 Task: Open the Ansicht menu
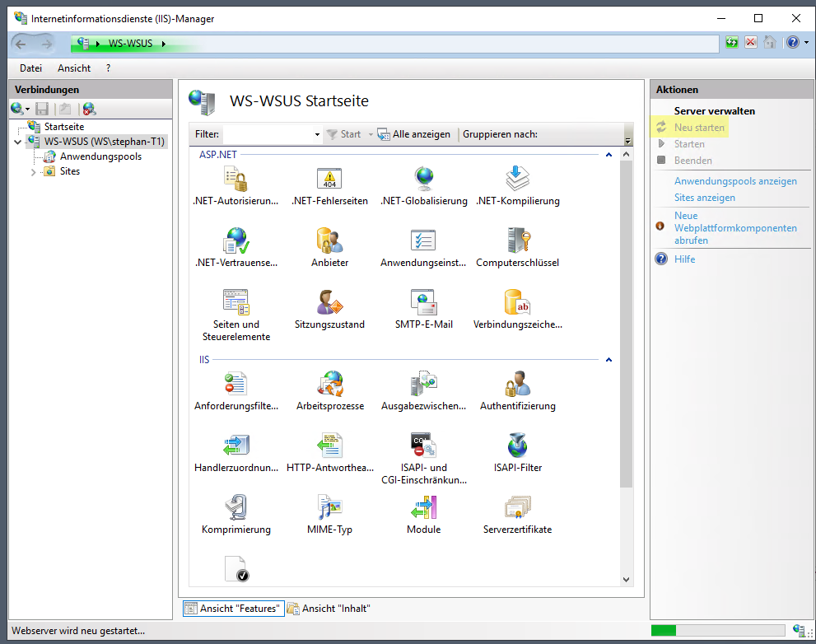[x=74, y=68]
